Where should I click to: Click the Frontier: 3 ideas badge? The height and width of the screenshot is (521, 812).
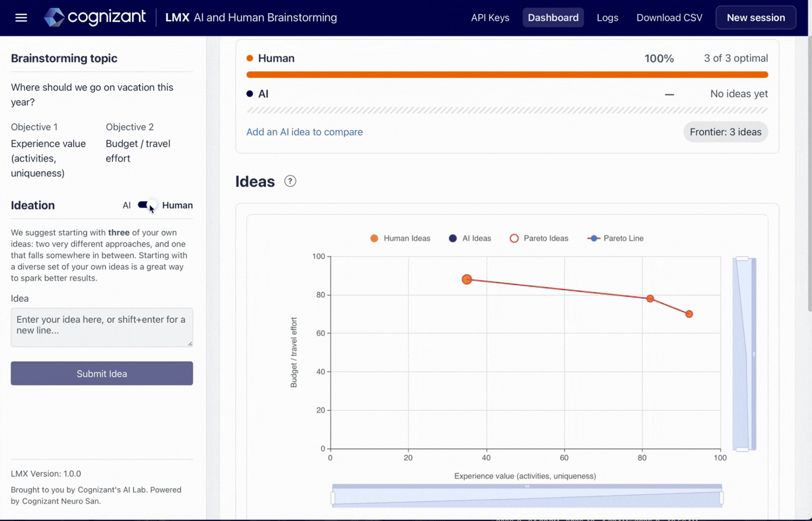(x=726, y=132)
